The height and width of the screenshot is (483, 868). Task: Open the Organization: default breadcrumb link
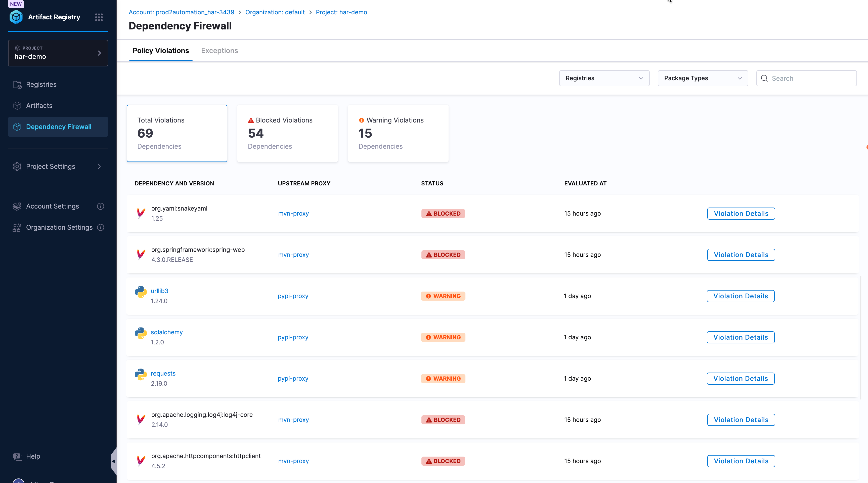(275, 12)
